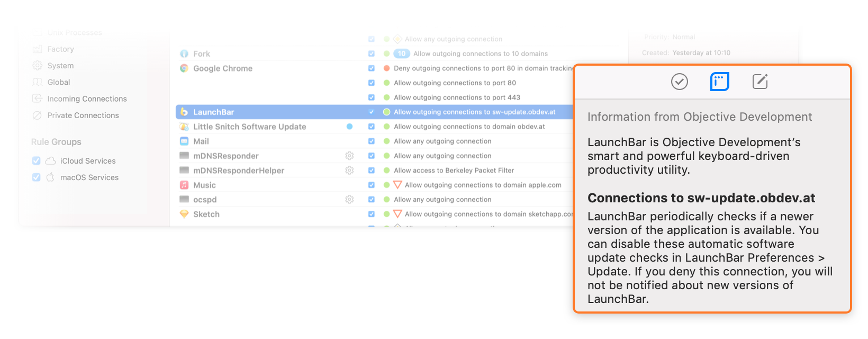Click the gear icon beside mDNSResponder

pyautogui.click(x=349, y=156)
